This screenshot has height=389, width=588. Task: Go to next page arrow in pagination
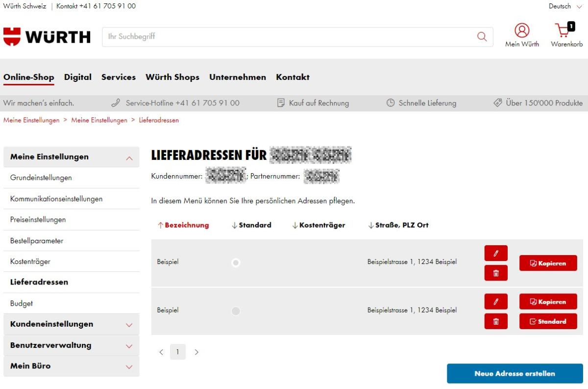click(196, 352)
